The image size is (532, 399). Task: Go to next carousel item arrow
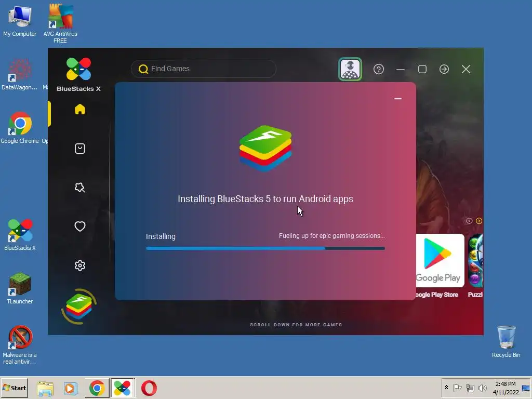point(479,221)
